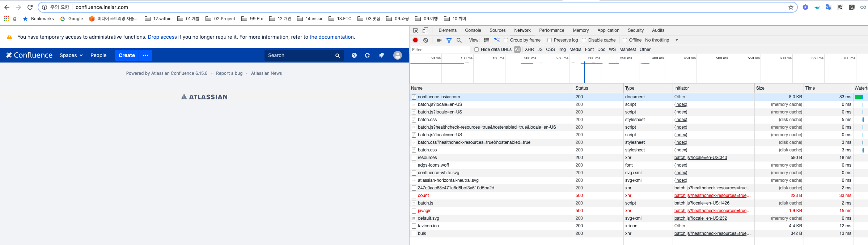The image size is (868, 245).
Task: Click the Report a bug link
Action: click(x=229, y=73)
